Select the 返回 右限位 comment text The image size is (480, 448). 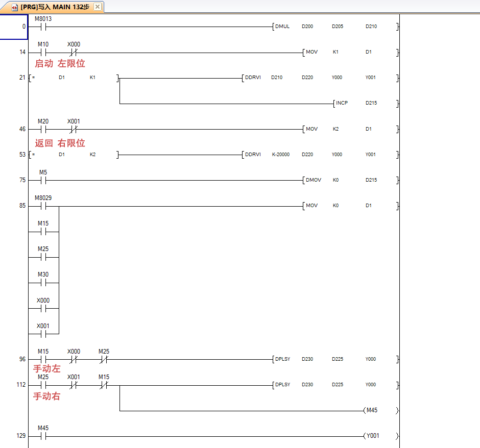60,143
